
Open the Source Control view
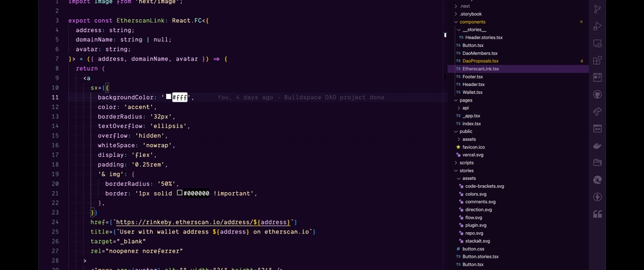click(597, 9)
